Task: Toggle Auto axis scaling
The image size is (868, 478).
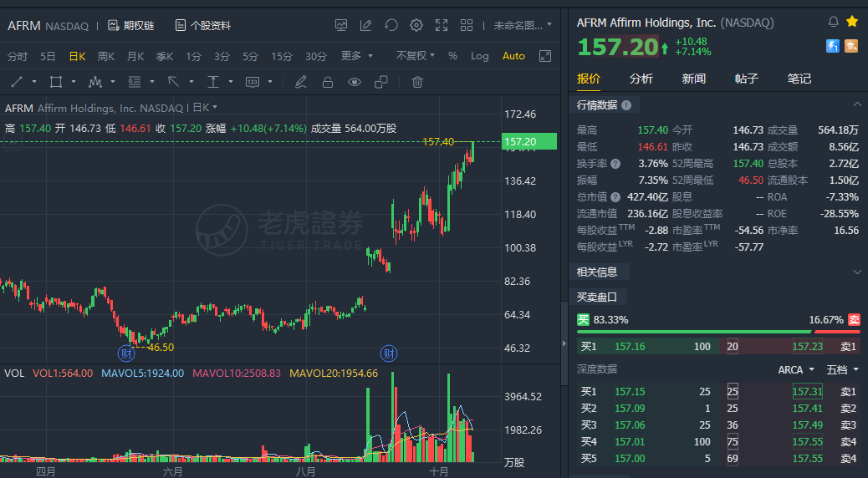Action: point(513,56)
